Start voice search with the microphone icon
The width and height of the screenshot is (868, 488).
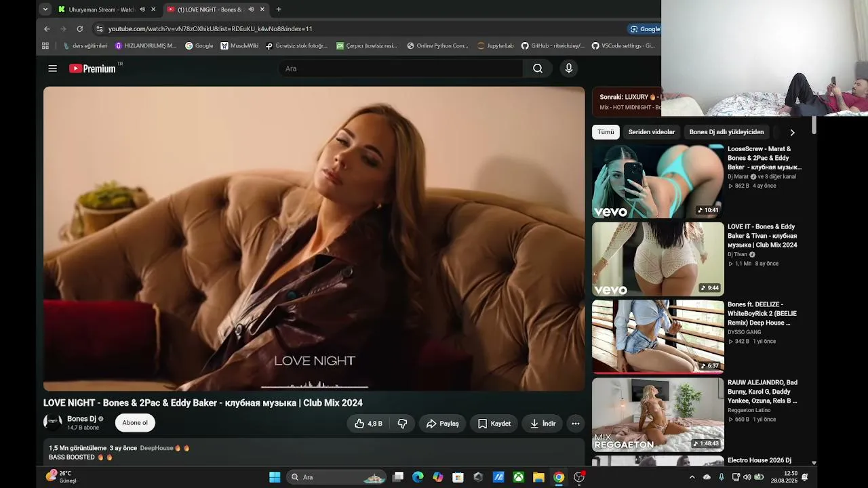pos(569,68)
